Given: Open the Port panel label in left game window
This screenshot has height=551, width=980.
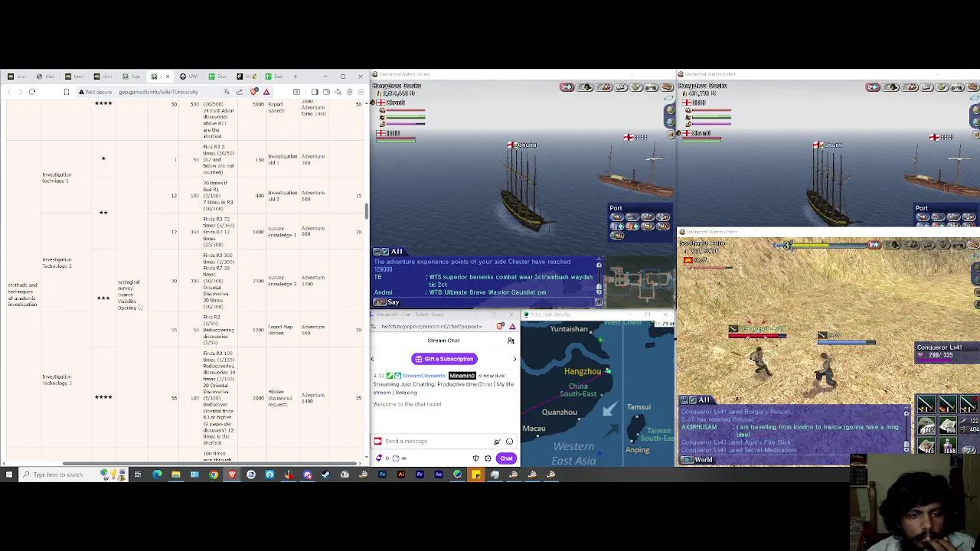Looking at the screenshot, I should tap(616, 208).
